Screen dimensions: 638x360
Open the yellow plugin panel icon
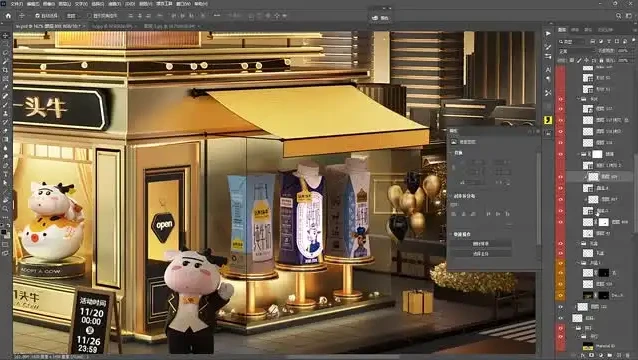pos(548,120)
